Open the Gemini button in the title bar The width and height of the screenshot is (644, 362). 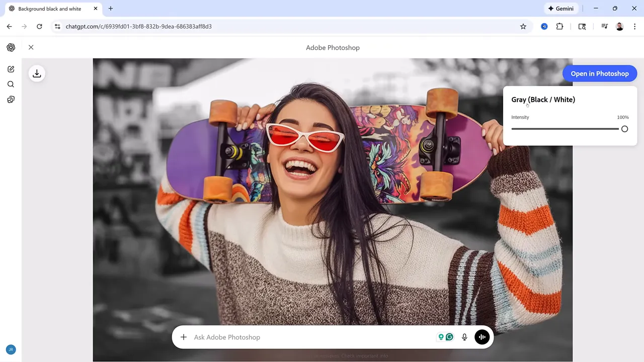[x=560, y=9]
